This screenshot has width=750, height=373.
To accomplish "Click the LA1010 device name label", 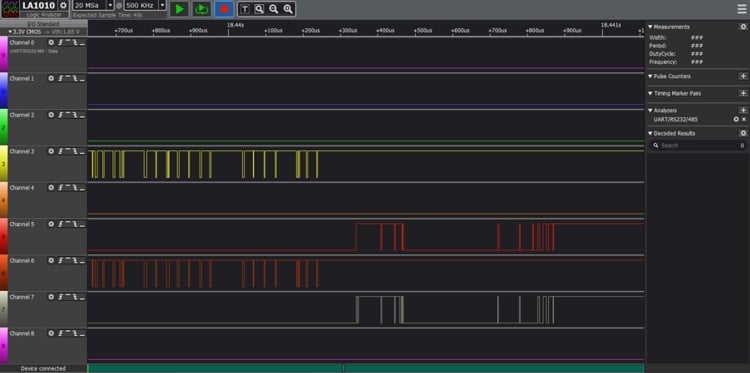I will point(39,6).
